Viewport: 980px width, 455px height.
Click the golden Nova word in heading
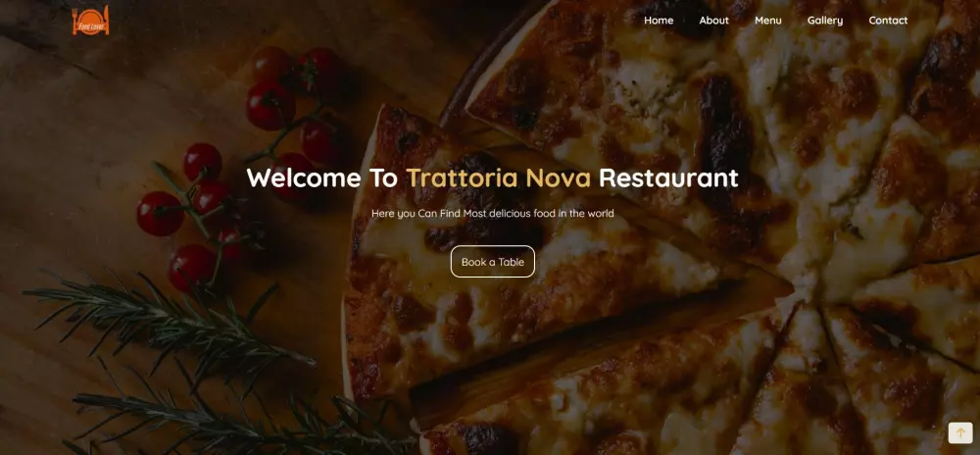click(558, 177)
